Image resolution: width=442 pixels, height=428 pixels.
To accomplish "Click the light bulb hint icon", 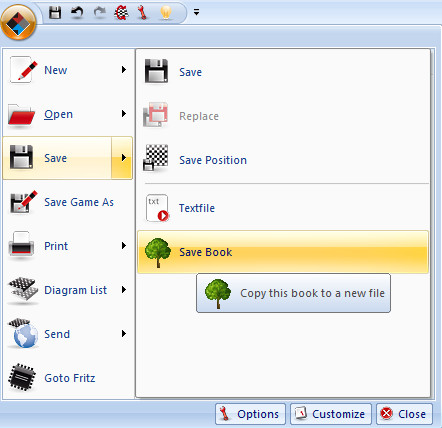I will click(166, 13).
